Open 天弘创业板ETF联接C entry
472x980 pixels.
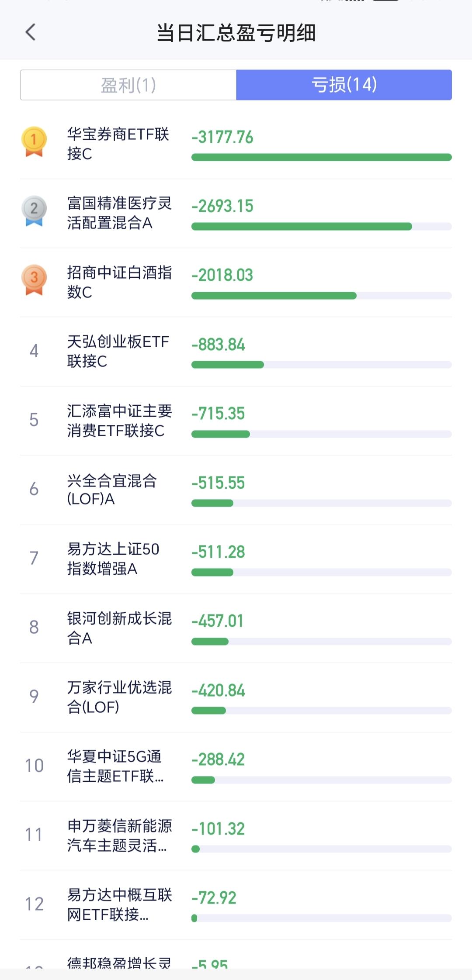pos(118,351)
